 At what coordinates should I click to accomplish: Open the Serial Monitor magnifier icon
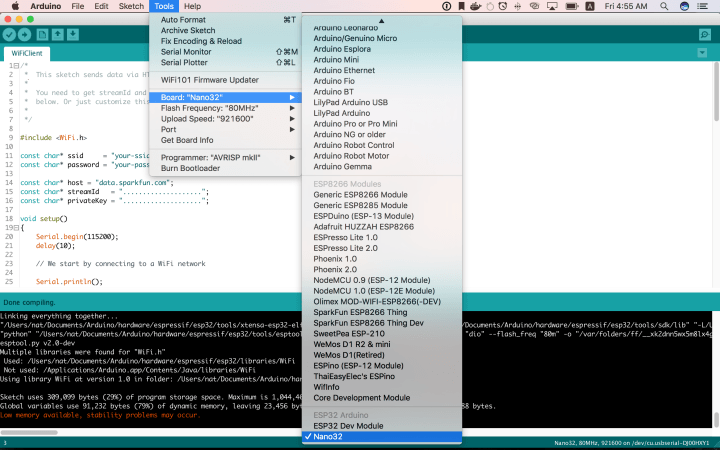(704, 34)
